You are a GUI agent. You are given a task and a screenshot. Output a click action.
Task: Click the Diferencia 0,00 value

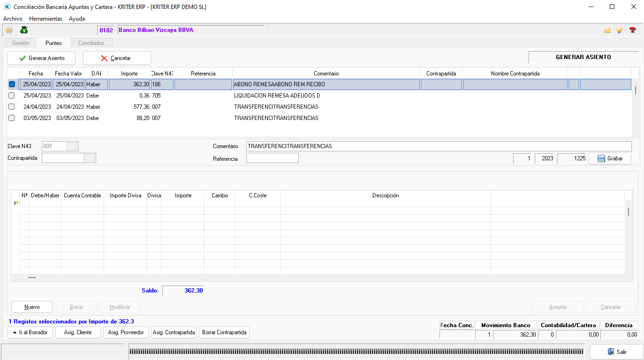[x=619, y=335]
